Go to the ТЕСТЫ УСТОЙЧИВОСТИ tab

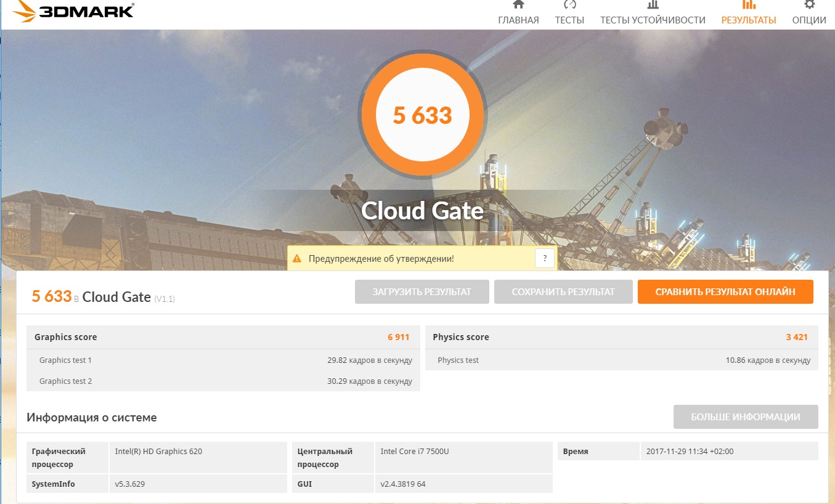point(653,20)
